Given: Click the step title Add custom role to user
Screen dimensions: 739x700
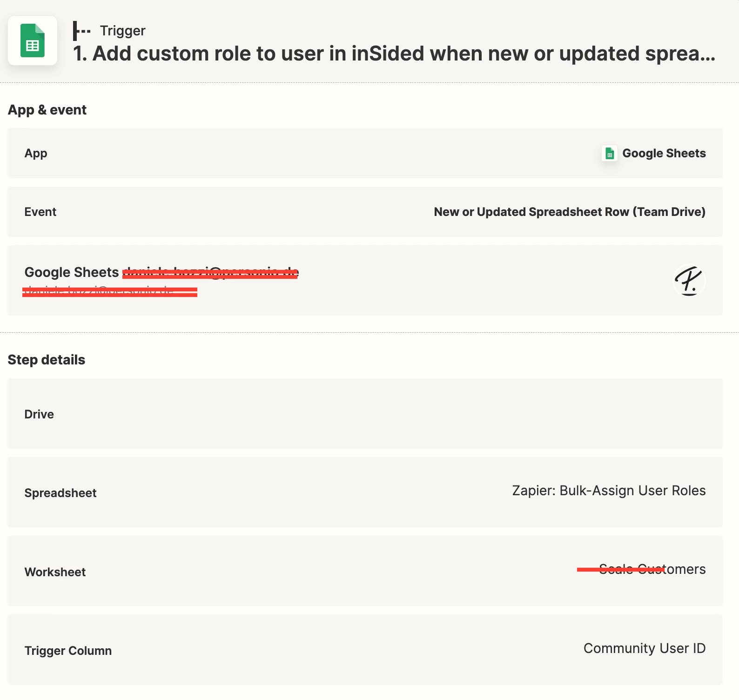Looking at the screenshot, I should (394, 54).
